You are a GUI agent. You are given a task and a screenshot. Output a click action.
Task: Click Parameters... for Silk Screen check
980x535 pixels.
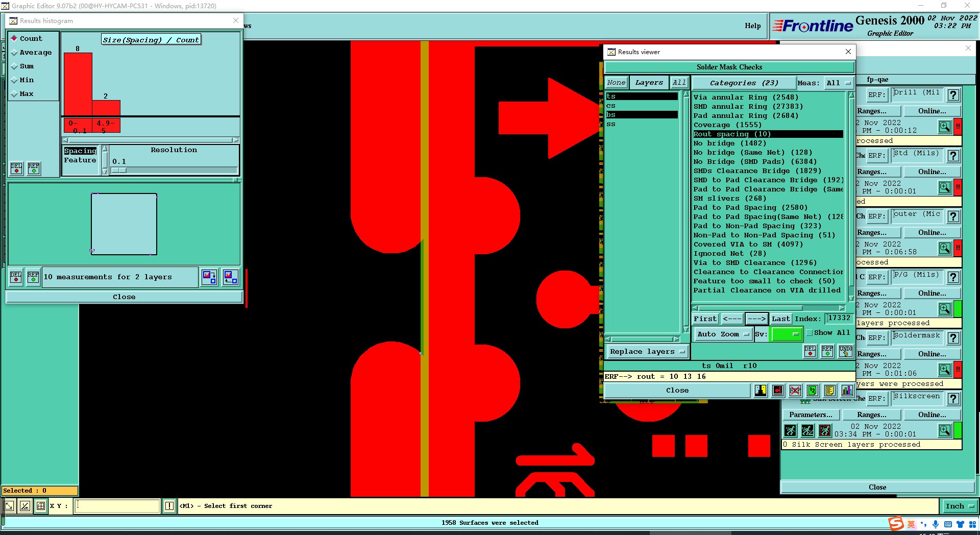[811, 415]
